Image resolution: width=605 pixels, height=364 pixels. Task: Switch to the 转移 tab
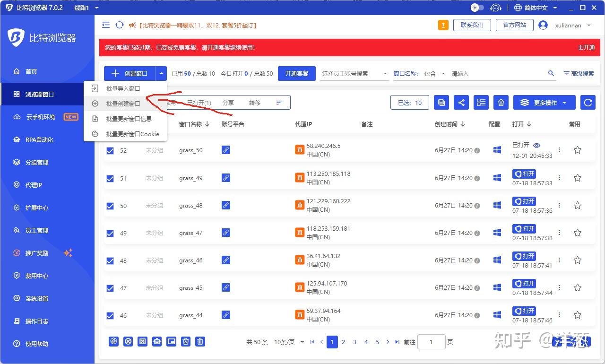[x=254, y=103]
